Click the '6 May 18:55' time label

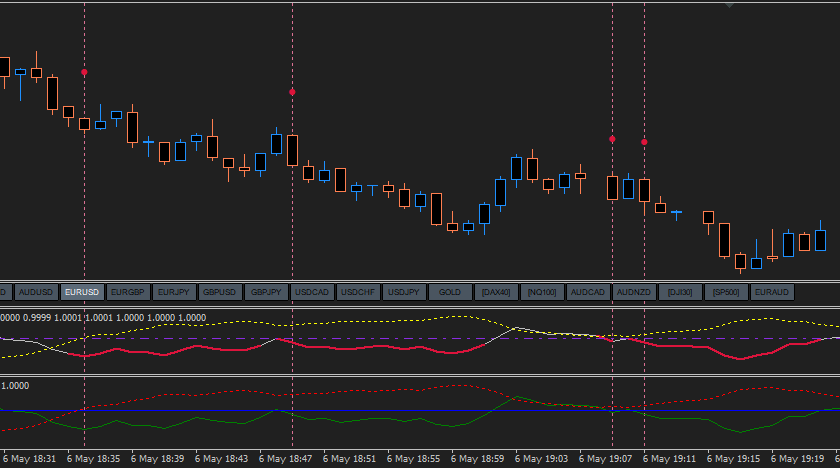tap(414, 459)
